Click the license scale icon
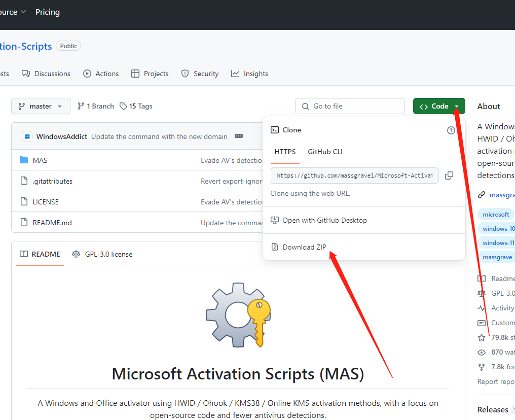This screenshot has width=515, height=420. pyautogui.click(x=76, y=254)
